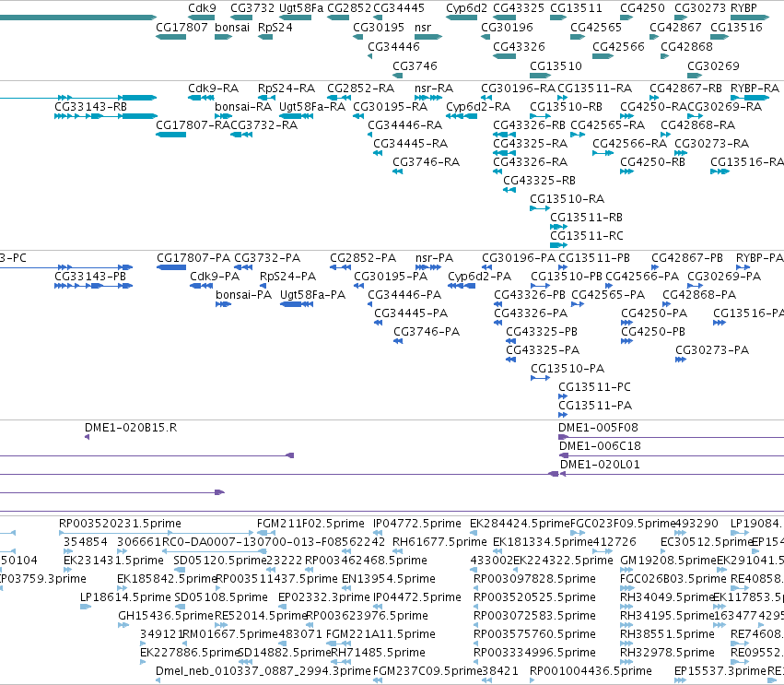The width and height of the screenshot is (784, 685).
Task: Click the 'CG42566' gene label
Action: (618, 46)
